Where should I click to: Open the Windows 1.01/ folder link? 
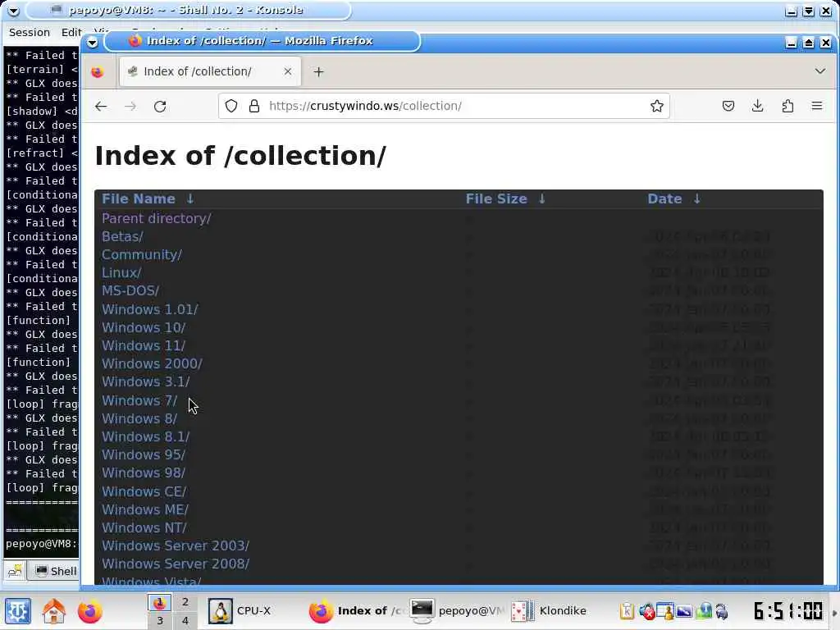150,309
